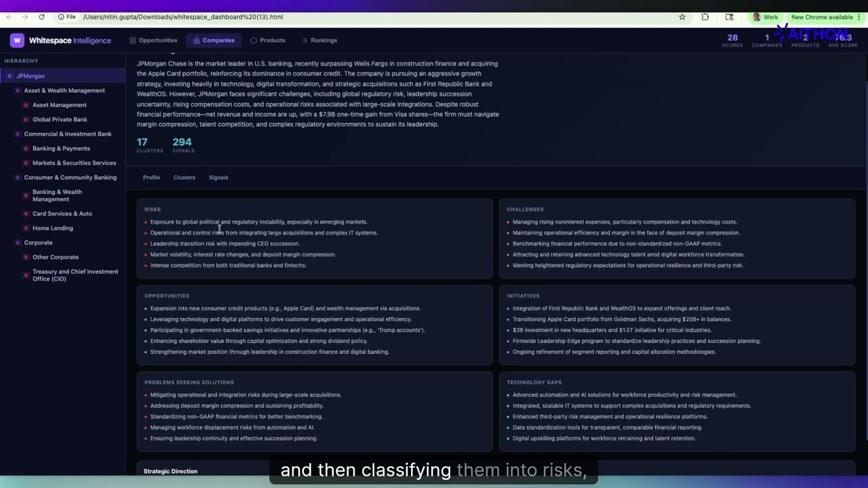The height and width of the screenshot is (488, 868).
Task: Click the Companies bar chart icon
Action: point(197,40)
